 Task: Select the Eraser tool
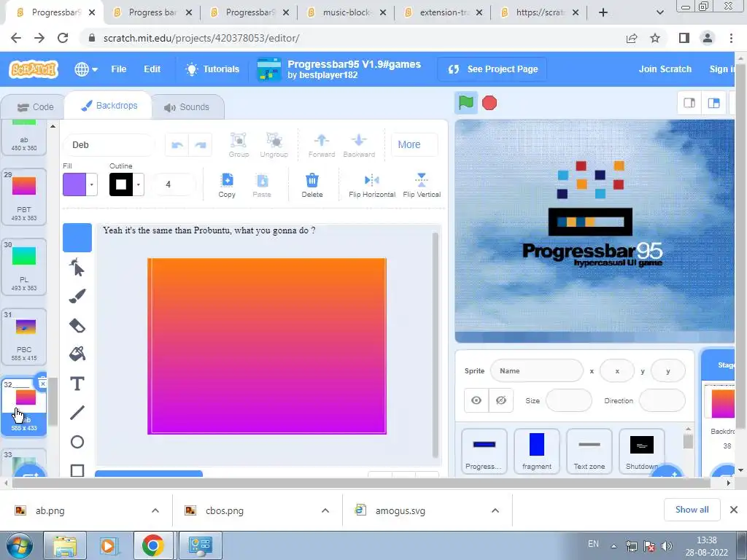77,325
